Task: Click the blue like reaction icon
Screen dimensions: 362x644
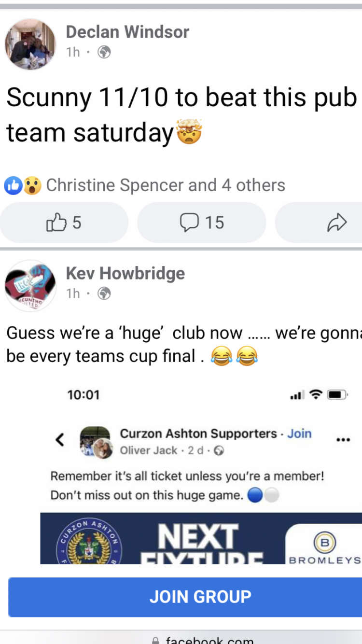Action: pyautogui.click(x=13, y=185)
